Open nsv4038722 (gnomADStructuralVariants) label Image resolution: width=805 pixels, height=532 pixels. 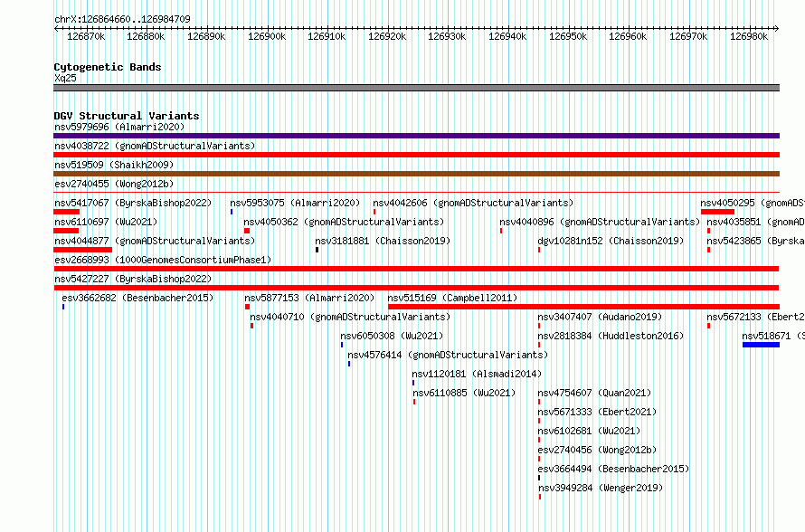pos(155,146)
